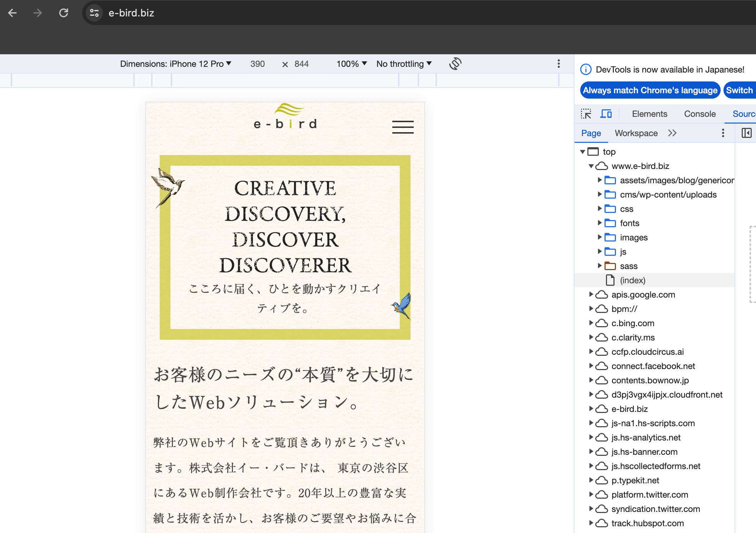
Task: Collapse the Sources sidebar panel
Action: [747, 133]
